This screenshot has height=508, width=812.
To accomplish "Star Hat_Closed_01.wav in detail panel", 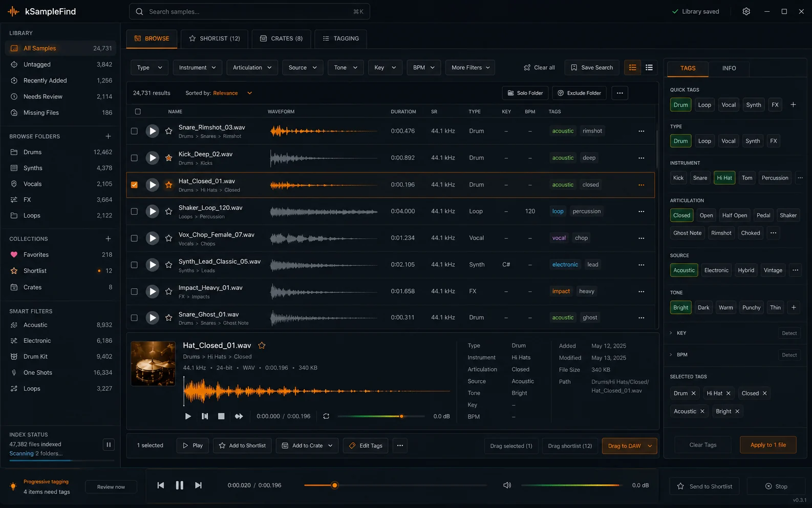I will (x=262, y=346).
